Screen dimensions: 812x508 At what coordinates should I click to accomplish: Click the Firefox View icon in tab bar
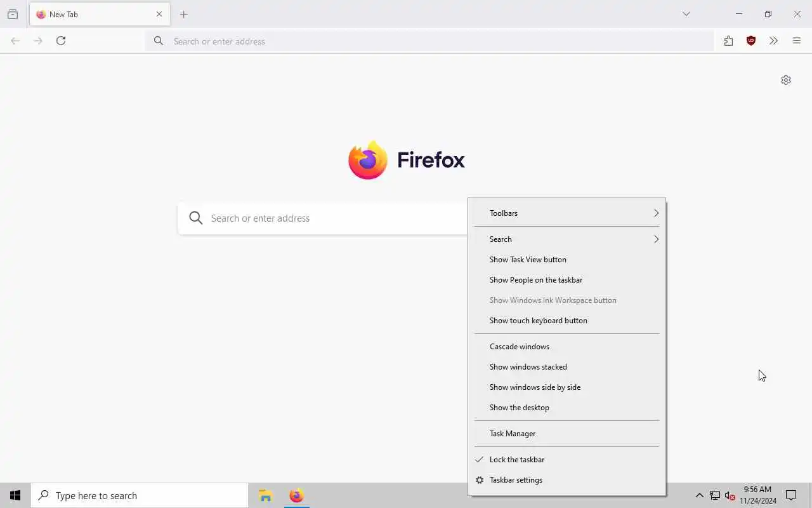[x=13, y=14]
